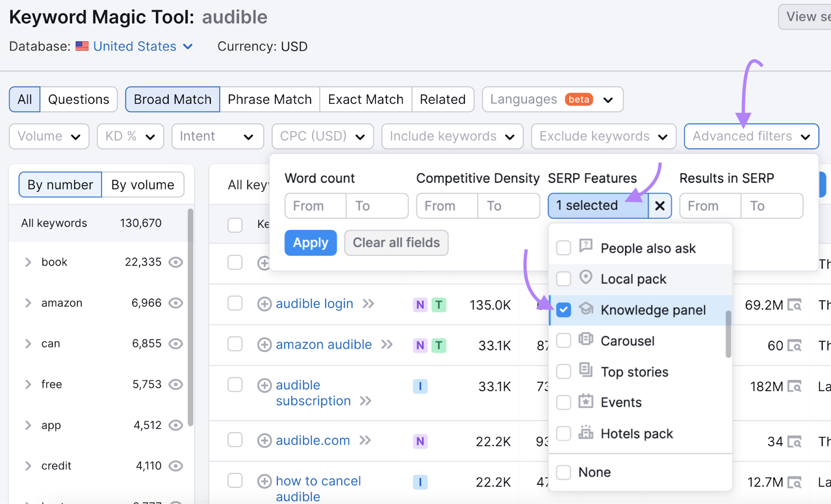Click the US flag beside Database
831x504 pixels.
point(82,46)
